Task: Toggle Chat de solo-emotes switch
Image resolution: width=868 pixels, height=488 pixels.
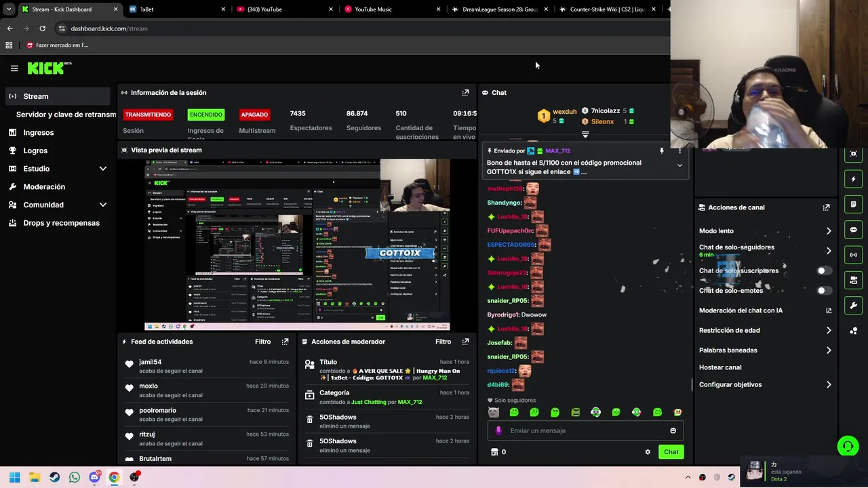Action: point(823,290)
